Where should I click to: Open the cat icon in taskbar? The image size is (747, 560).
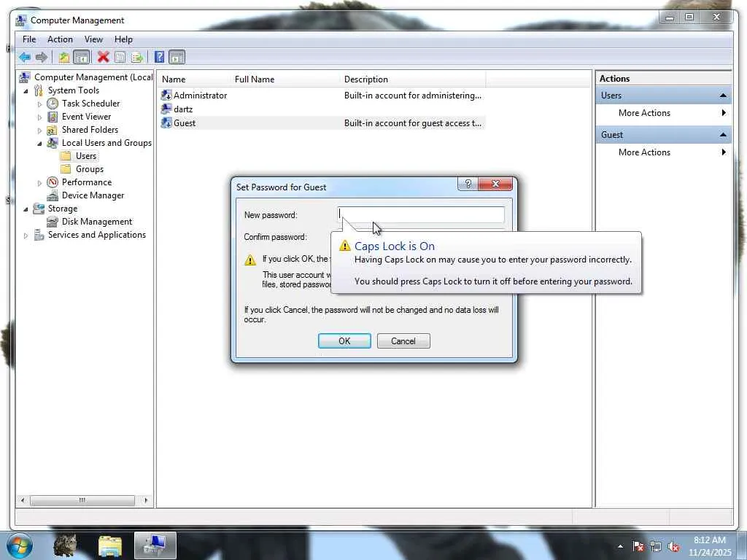pyautogui.click(x=65, y=545)
